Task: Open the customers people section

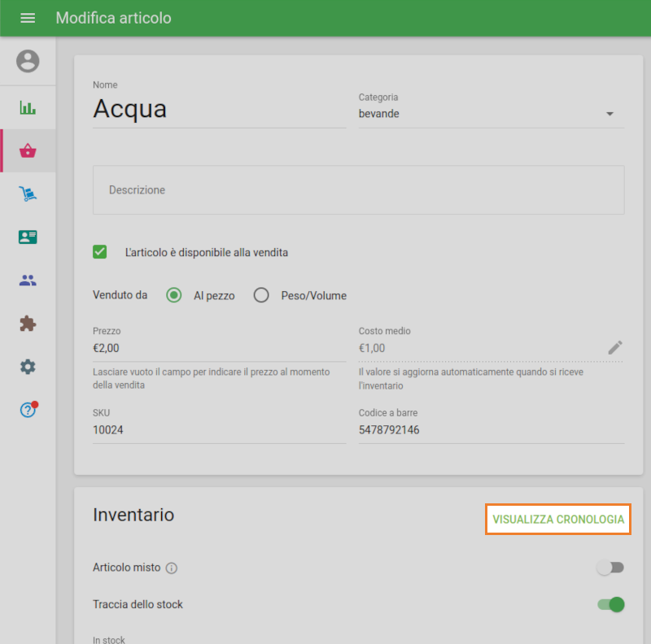Action: coord(28,281)
